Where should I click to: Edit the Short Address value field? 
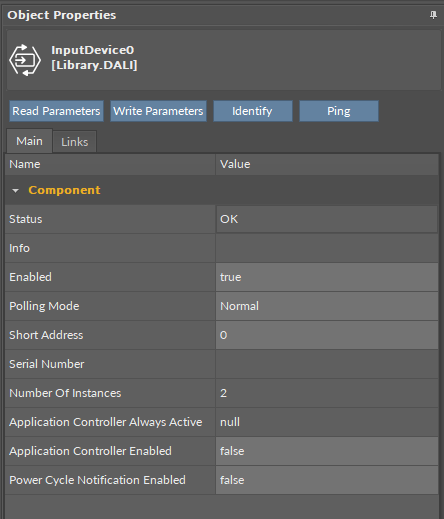point(327,335)
